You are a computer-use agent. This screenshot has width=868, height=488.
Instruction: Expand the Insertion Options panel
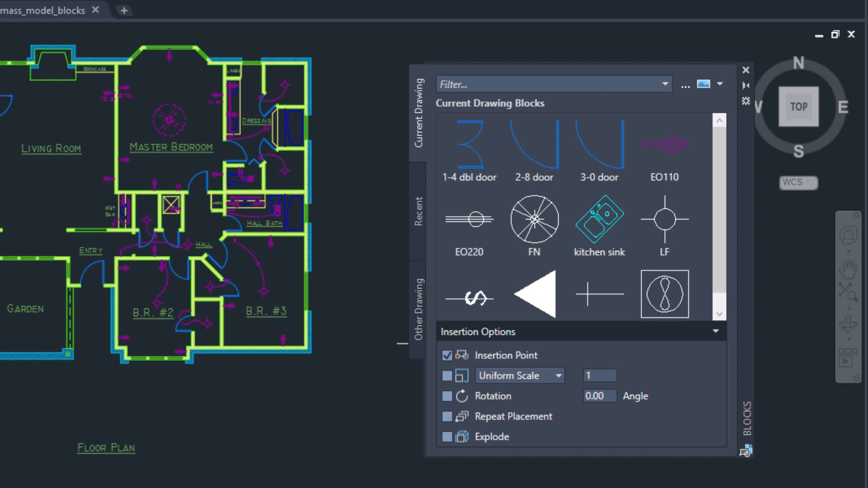pos(716,331)
